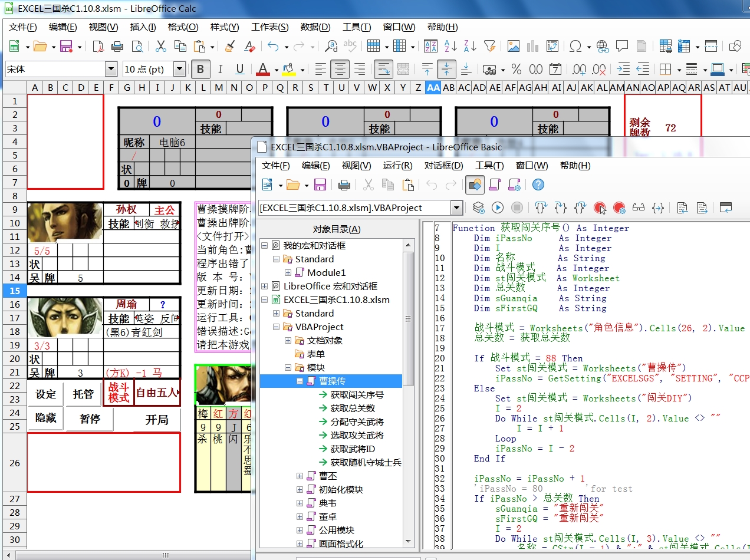The image size is (750, 560).
Task: Select 获取总关数 procedure in tree
Action: (x=353, y=408)
